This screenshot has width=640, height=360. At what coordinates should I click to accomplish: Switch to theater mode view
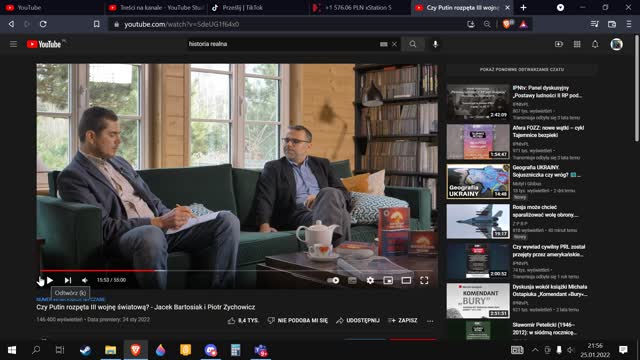click(406, 280)
